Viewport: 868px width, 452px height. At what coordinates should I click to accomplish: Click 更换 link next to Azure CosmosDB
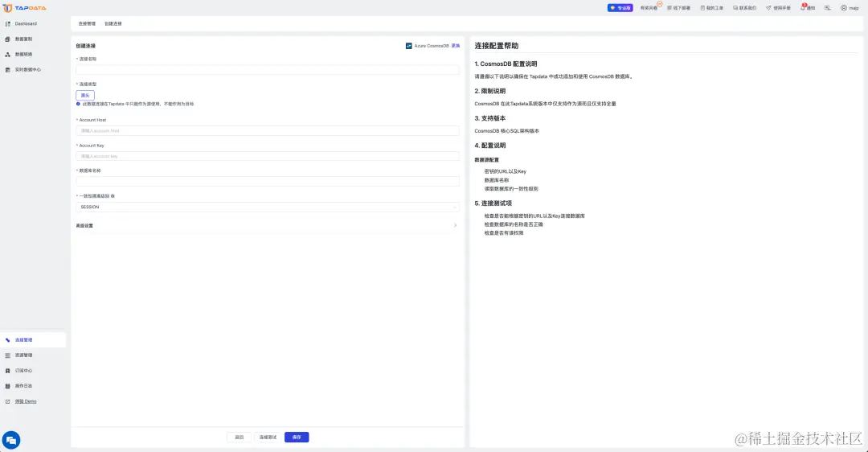pyautogui.click(x=456, y=46)
